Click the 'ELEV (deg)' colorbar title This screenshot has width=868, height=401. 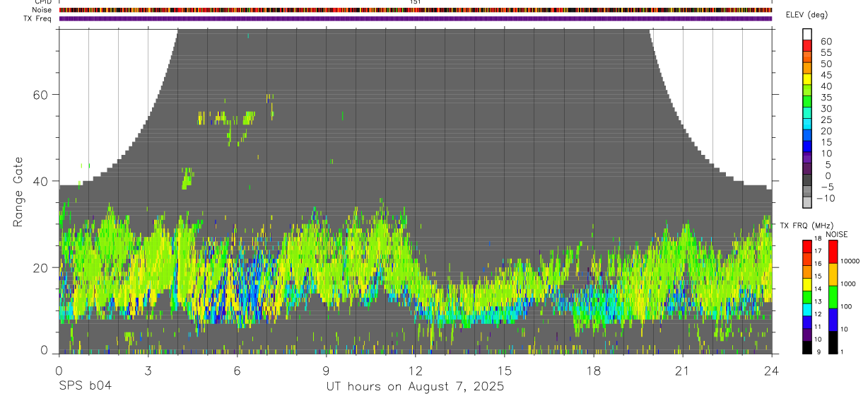807,15
